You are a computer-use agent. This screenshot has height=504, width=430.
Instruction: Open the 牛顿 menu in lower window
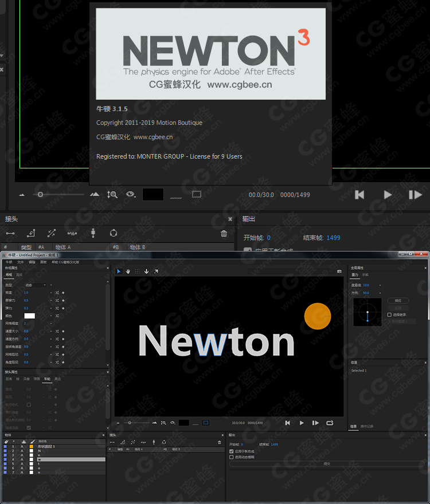(x=9, y=262)
